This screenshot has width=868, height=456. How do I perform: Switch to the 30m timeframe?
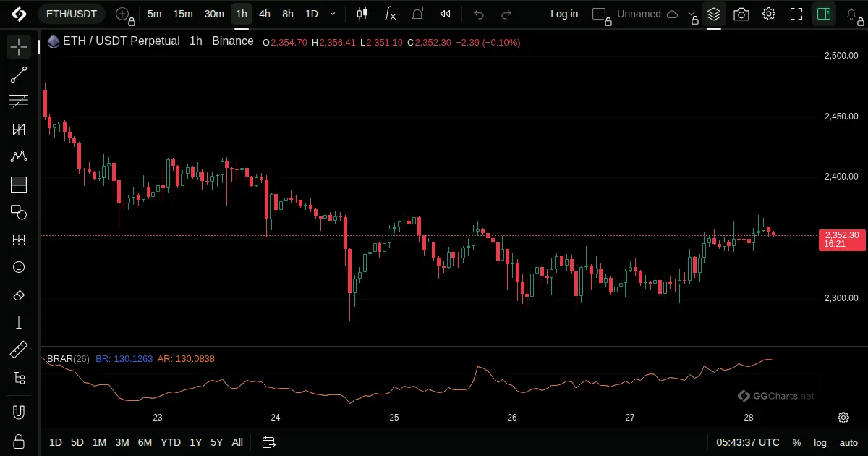click(214, 14)
